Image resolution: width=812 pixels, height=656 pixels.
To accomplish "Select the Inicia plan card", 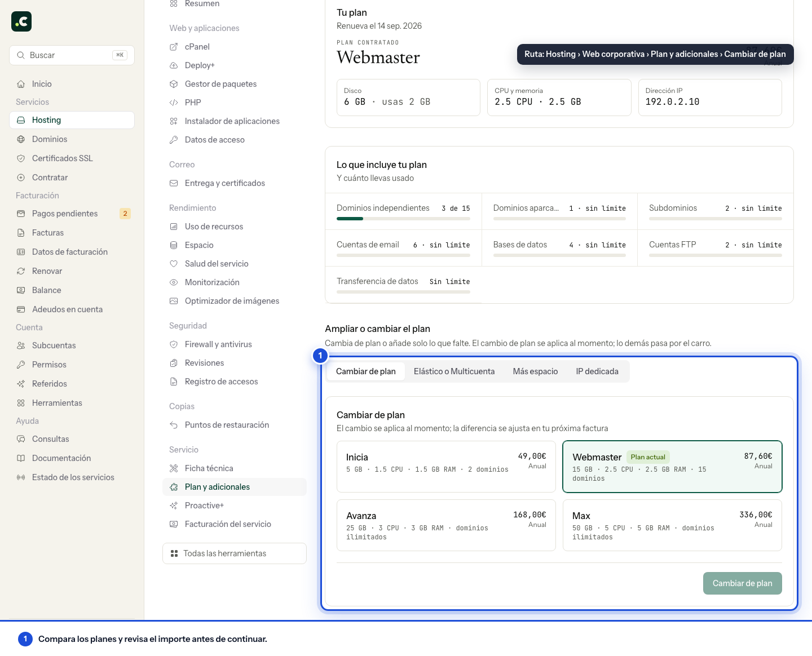I will (446, 467).
